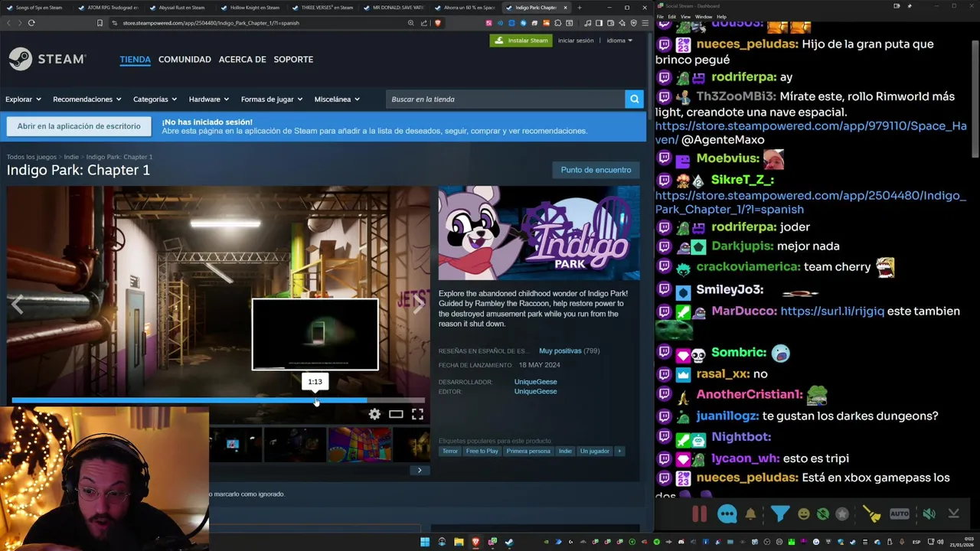Viewport: 980px width, 551px height.
Task: Expand more tags with the plus button
Action: (619, 451)
